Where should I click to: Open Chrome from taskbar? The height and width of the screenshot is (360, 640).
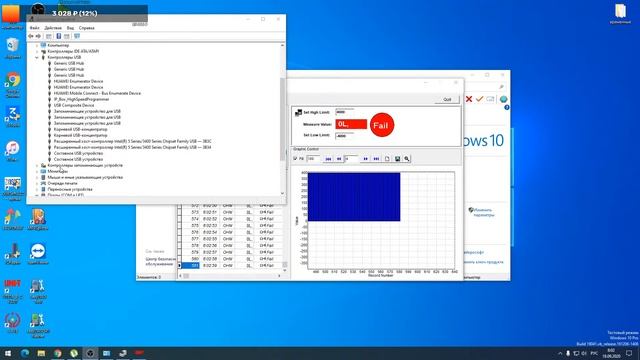coord(58,353)
